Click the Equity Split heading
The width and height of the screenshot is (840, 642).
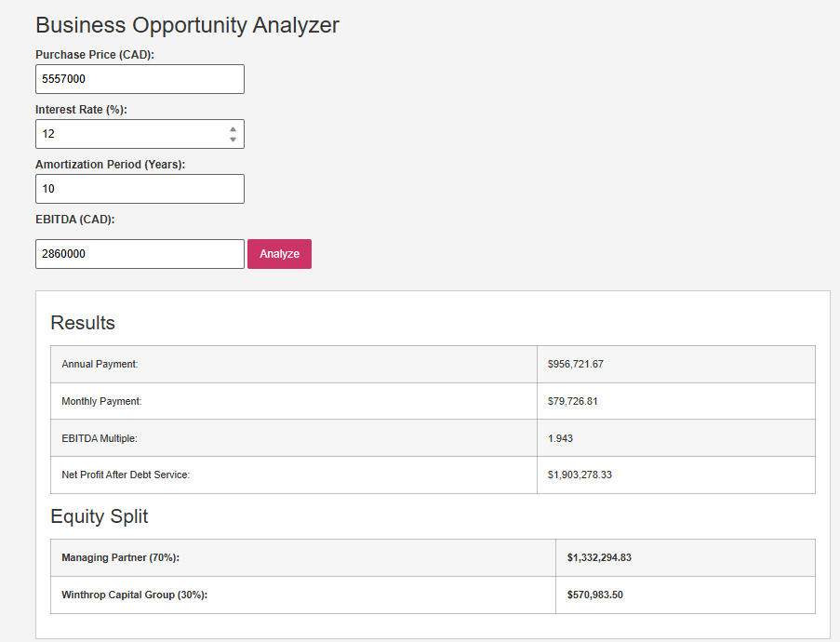coord(100,516)
